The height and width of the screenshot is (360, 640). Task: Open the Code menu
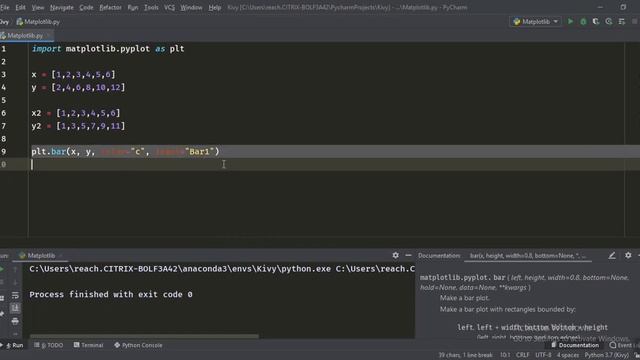pos(86,7)
